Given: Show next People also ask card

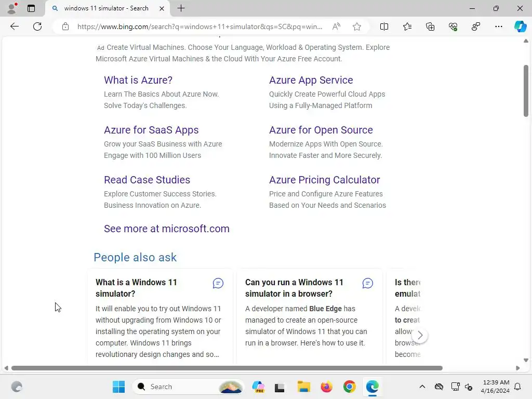Looking at the screenshot, I should click(x=420, y=335).
